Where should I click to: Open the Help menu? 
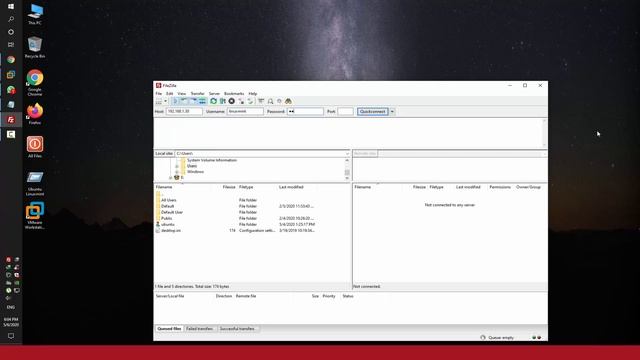pyautogui.click(x=253, y=93)
